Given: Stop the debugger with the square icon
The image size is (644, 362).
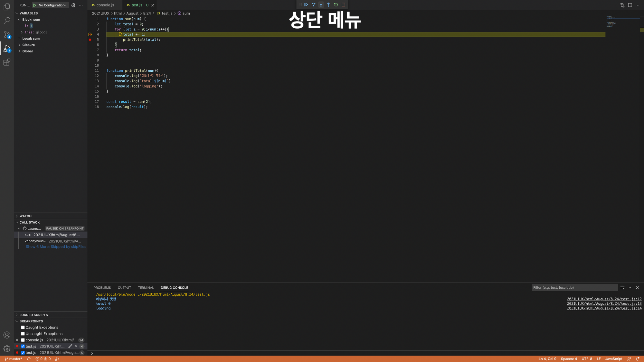Looking at the screenshot, I should pos(343,5).
